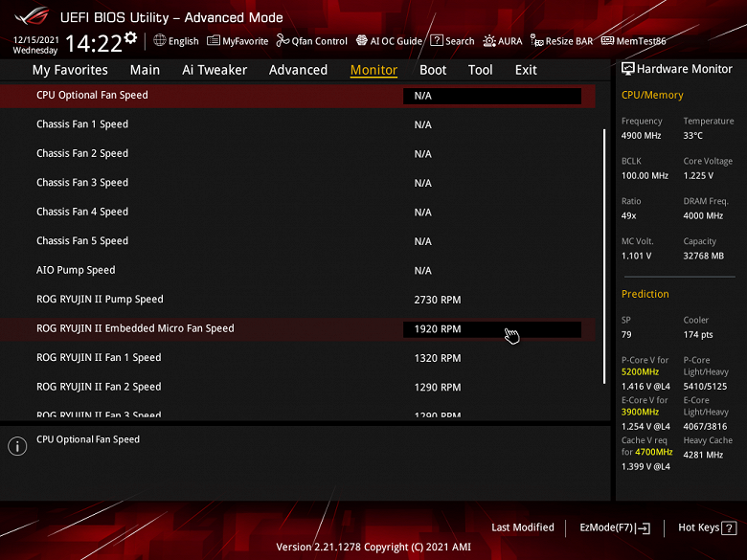Image resolution: width=747 pixels, height=560 pixels.
Task: Click Last Modified at the bottom
Action: [x=523, y=527]
